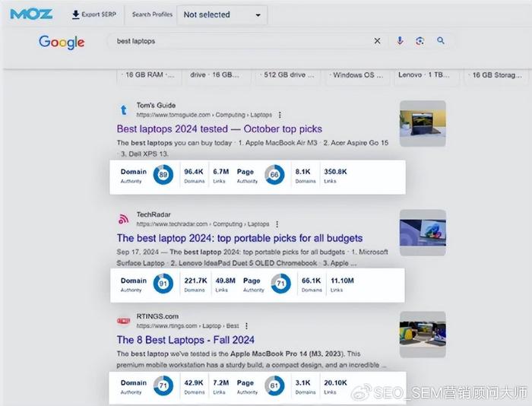Click the RTINGS.com favicon

(123, 321)
